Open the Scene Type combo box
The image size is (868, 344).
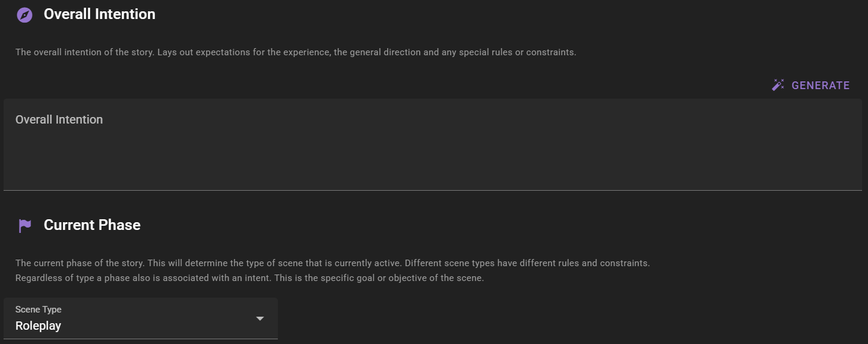141,318
